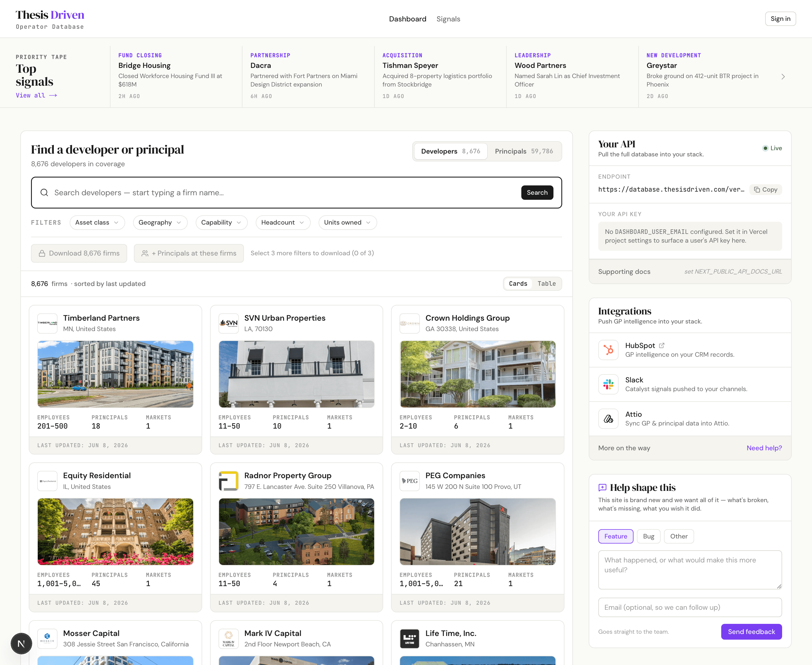Click the Thesis Driven logo
812x665 pixels.
50,19
